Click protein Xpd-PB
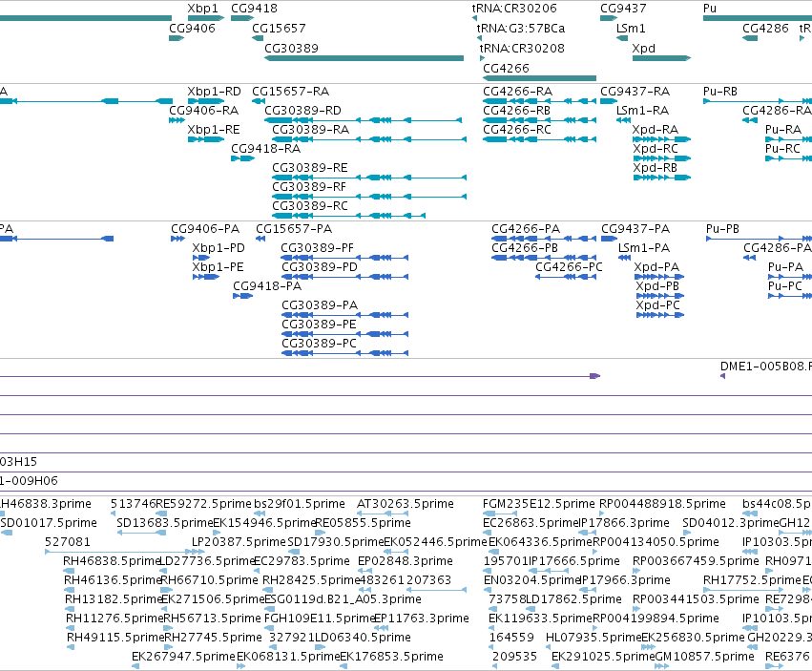This screenshot has width=812, height=671. [x=657, y=286]
